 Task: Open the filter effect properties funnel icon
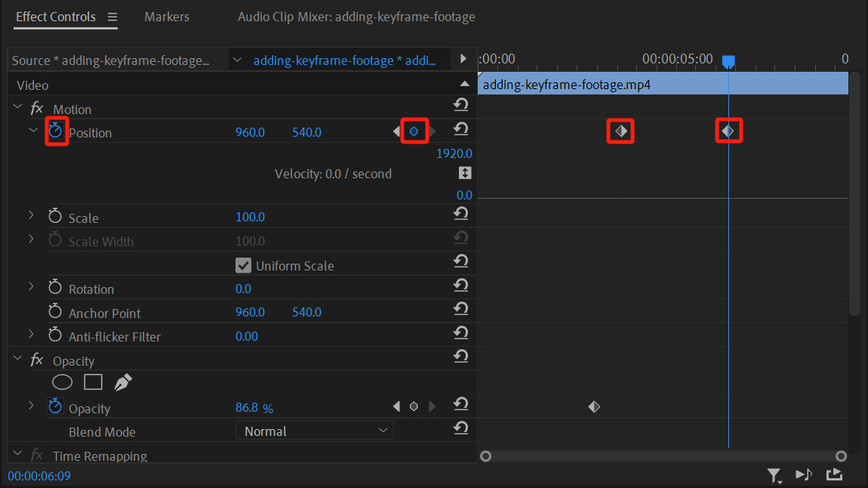(x=774, y=475)
